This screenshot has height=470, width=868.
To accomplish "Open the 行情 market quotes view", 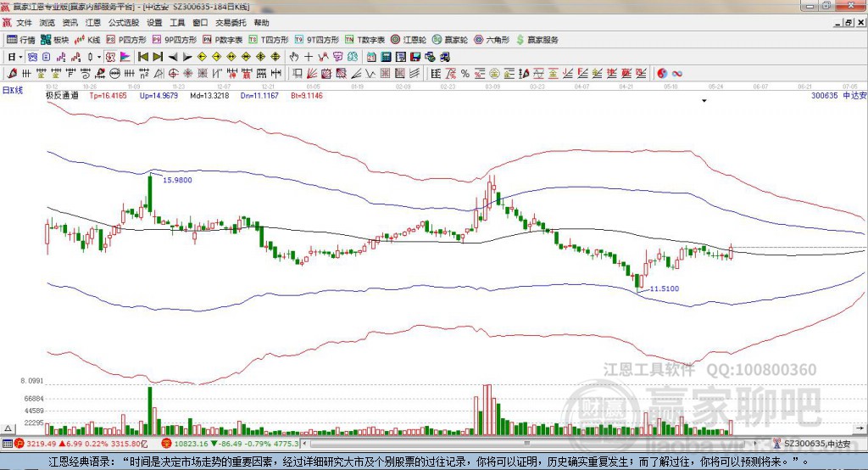I will (20, 39).
